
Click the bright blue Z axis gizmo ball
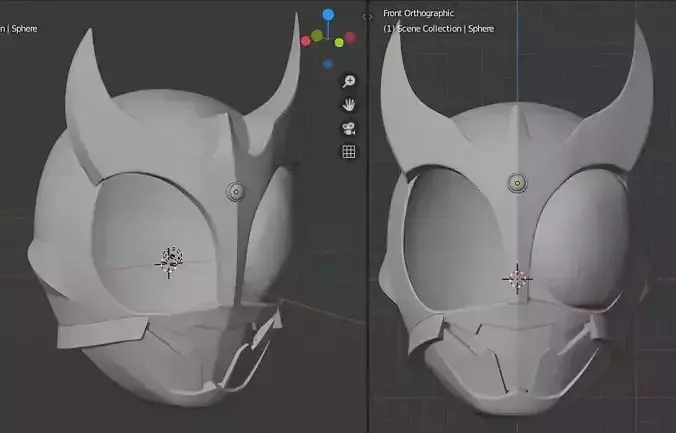tap(328, 15)
